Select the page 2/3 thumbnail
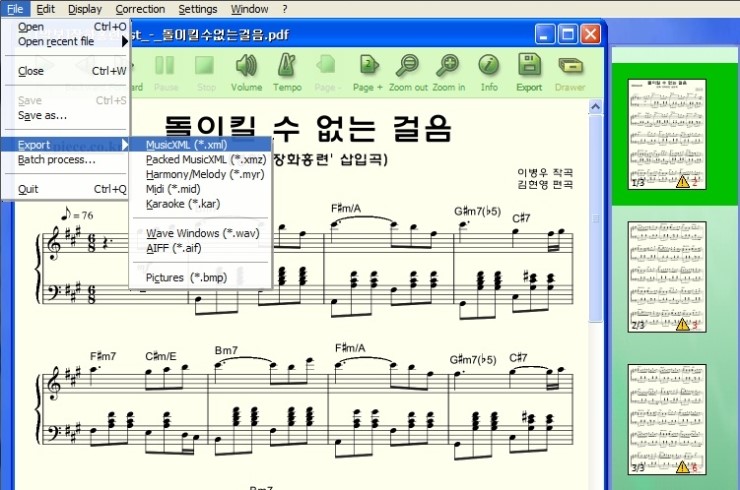The width and height of the screenshot is (740, 490). [667, 277]
